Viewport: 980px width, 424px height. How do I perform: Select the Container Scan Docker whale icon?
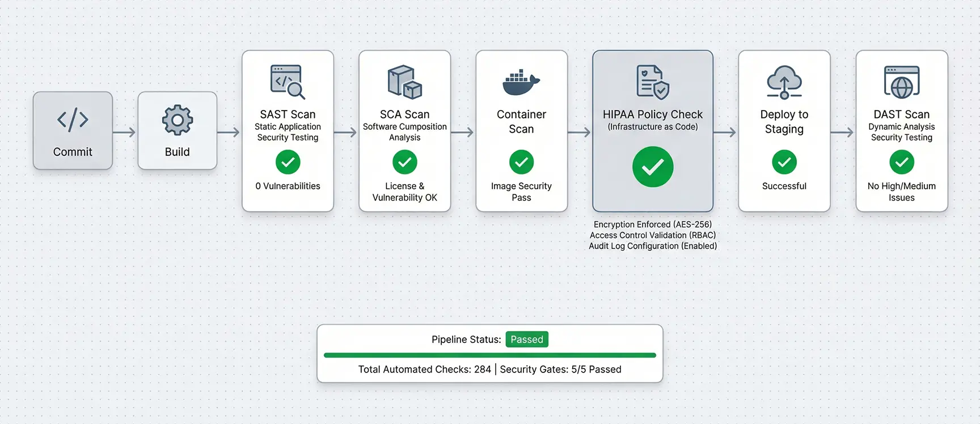point(521,83)
